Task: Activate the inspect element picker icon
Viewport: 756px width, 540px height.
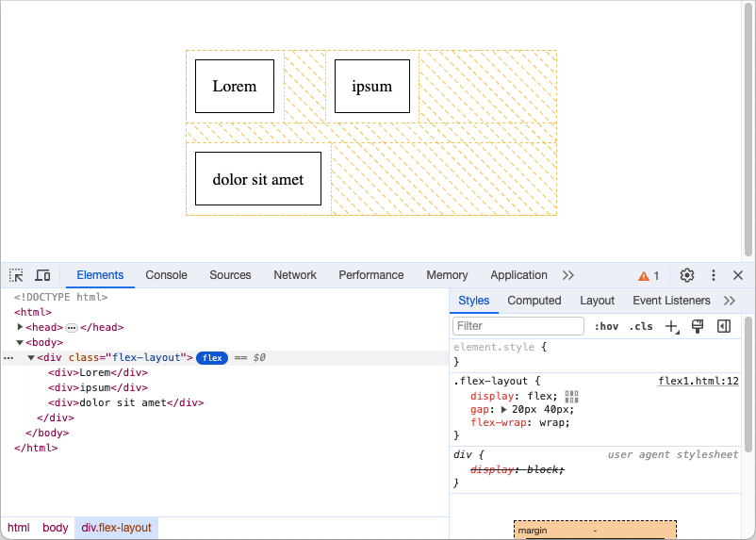Action: tap(16, 275)
